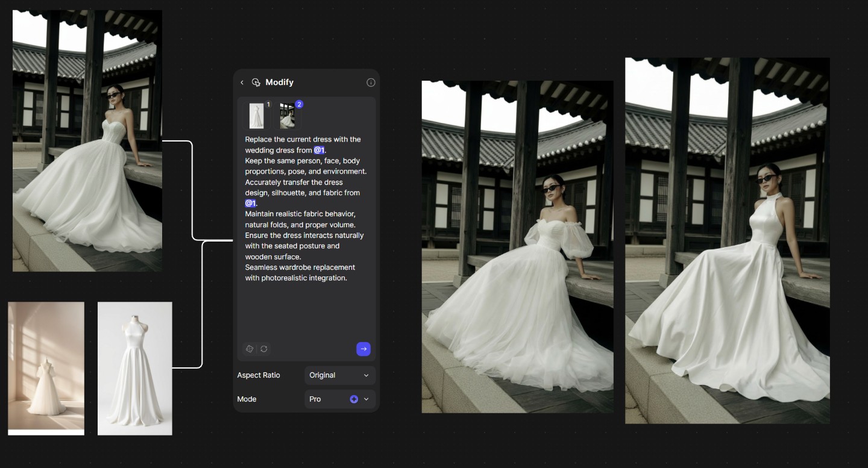Select the mannequin dress source image on the left
The height and width of the screenshot is (468, 868).
click(x=134, y=367)
